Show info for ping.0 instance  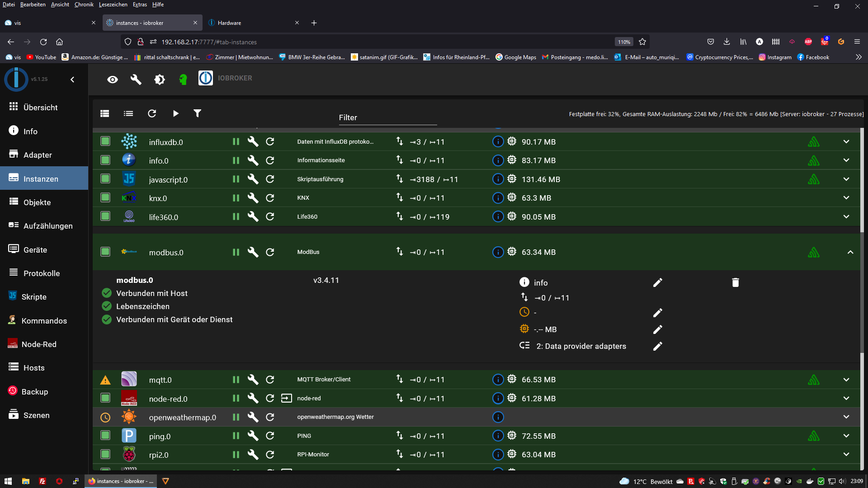498,436
